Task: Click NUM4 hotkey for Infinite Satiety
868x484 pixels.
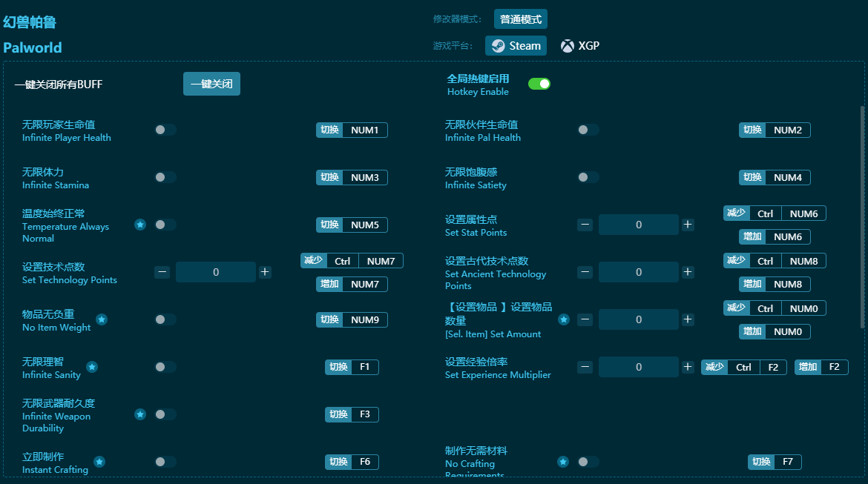Action: pyautogui.click(x=775, y=178)
